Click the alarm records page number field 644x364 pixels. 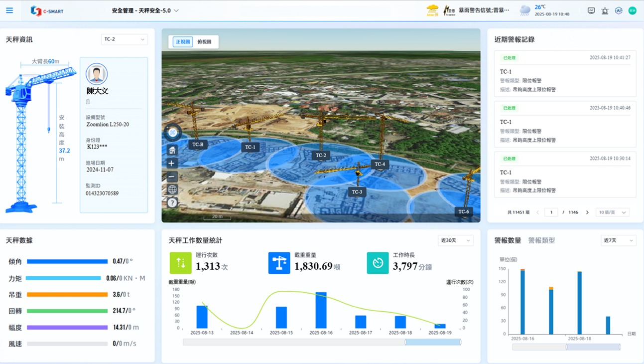click(551, 212)
